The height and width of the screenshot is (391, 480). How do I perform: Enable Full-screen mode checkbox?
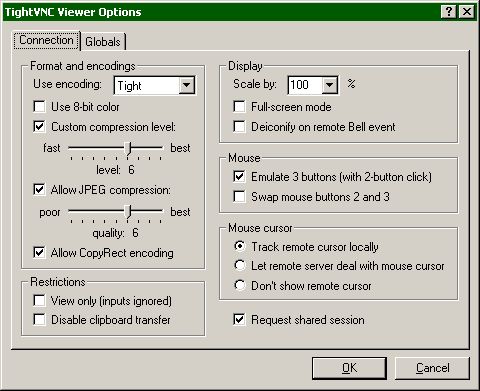click(239, 107)
